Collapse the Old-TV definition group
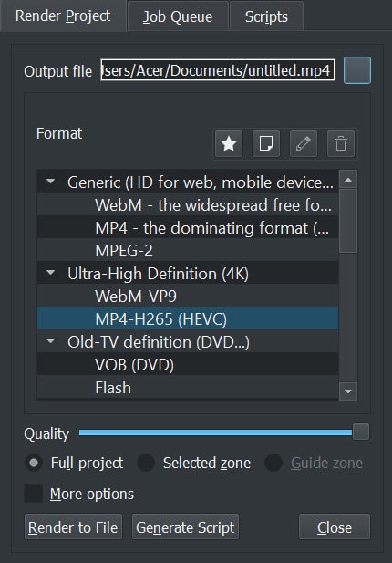392x563 pixels. point(51,340)
